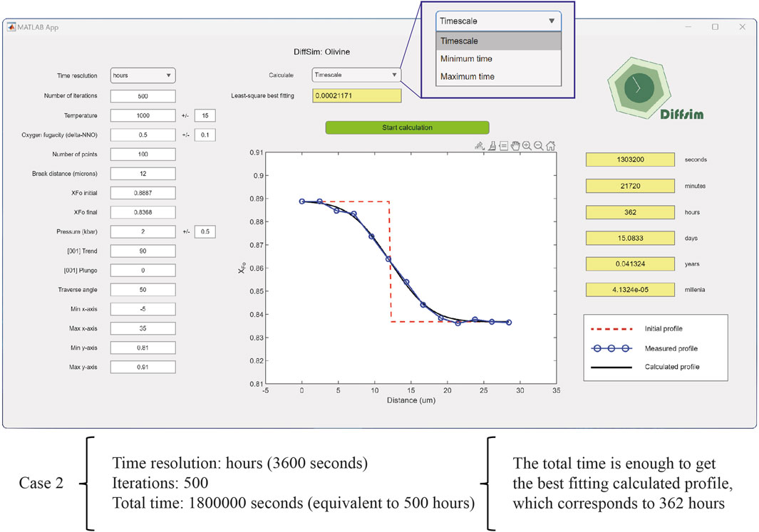
Task: Click the Number of iterations field
Action: 143,96
